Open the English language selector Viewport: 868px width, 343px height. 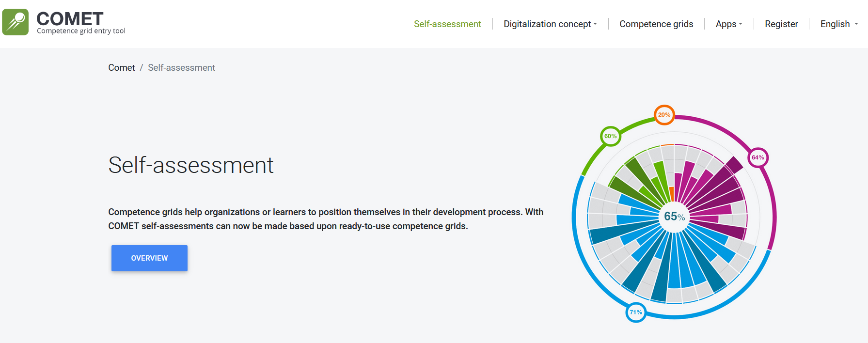coord(839,24)
